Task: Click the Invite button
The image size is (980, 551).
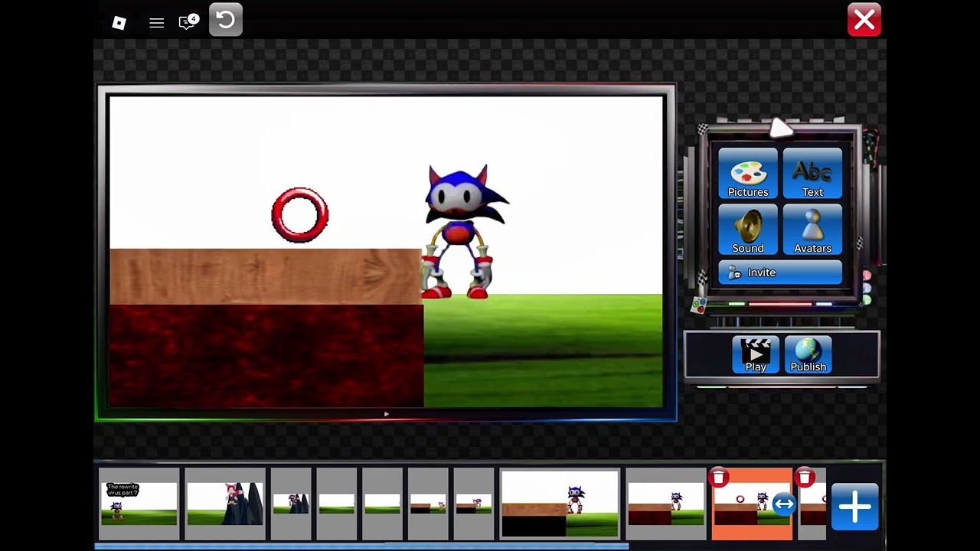Action: [x=780, y=272]
